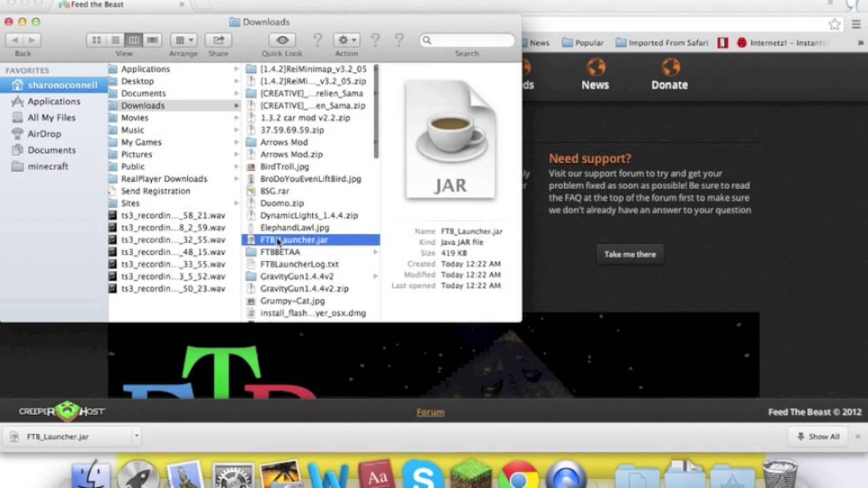The width and height of the screenshot is (868, 488).
Task: Click the Finder back arrow
Action: 15,41
